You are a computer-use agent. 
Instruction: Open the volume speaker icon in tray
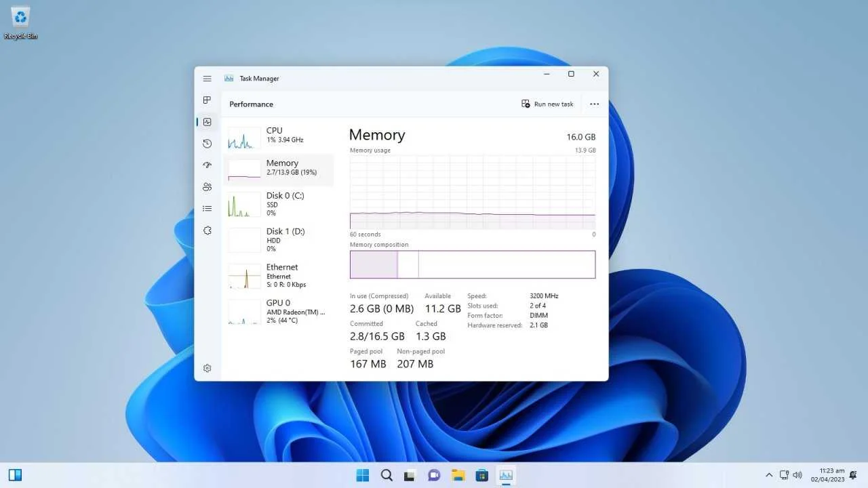[797, 475]
